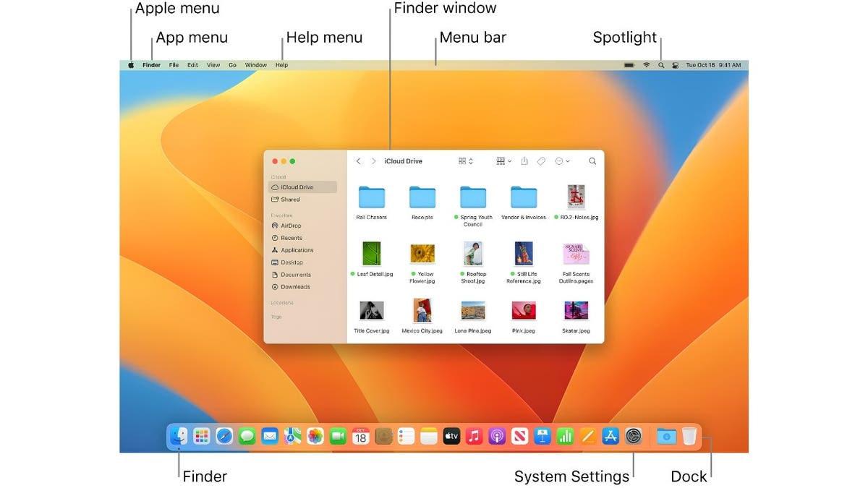Screen dimensions: 868x488
Task: Open the Edit menu
Action: [192, 65]
